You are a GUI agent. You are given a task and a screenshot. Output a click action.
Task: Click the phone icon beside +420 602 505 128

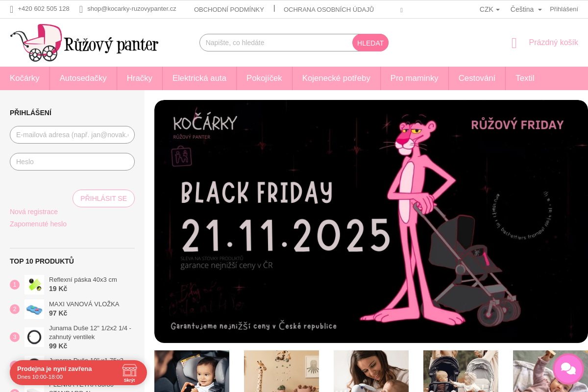pos(12,9)
